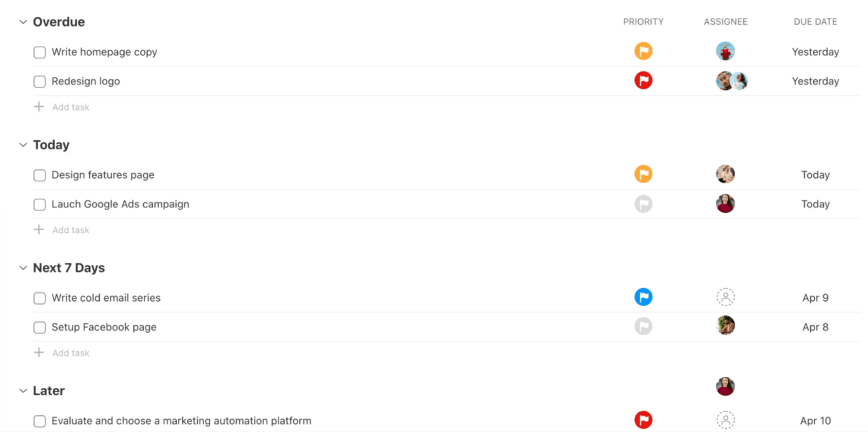Set priority flag on Write homepage copy
The image size is (868, 432).
(643, 51)
